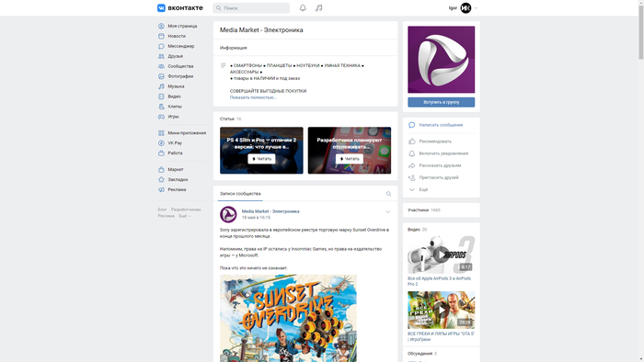Click Вступить в группу button
Viewport: 644px width, 362px height.
point(441,102)
